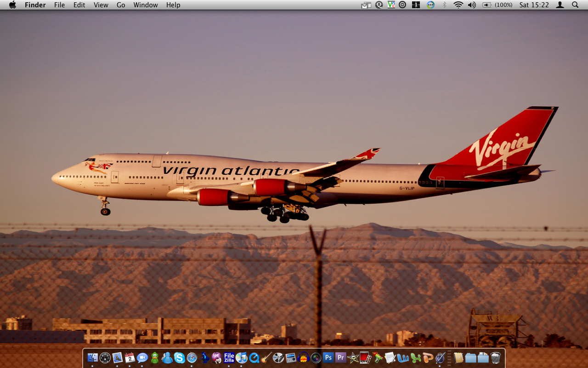Launch Microsoft Word from the Dock
This screenshot has width=588, height=368.
click(x=403, y=357)
